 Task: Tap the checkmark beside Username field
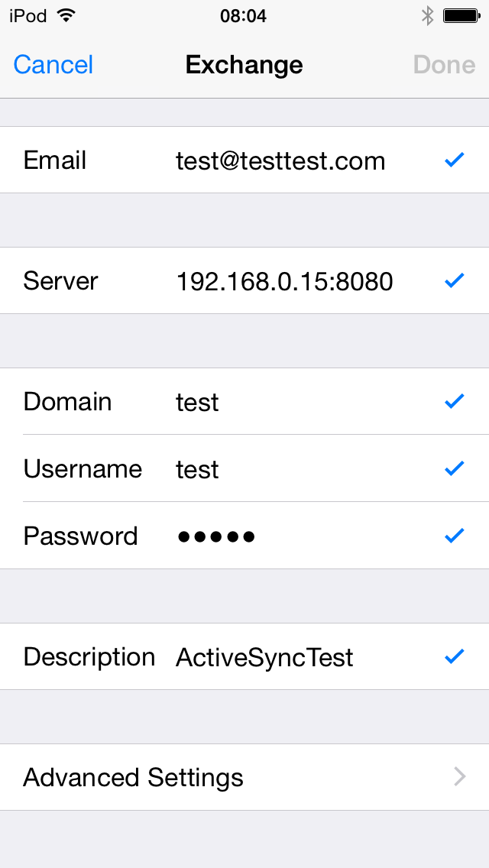click(455, 468)
